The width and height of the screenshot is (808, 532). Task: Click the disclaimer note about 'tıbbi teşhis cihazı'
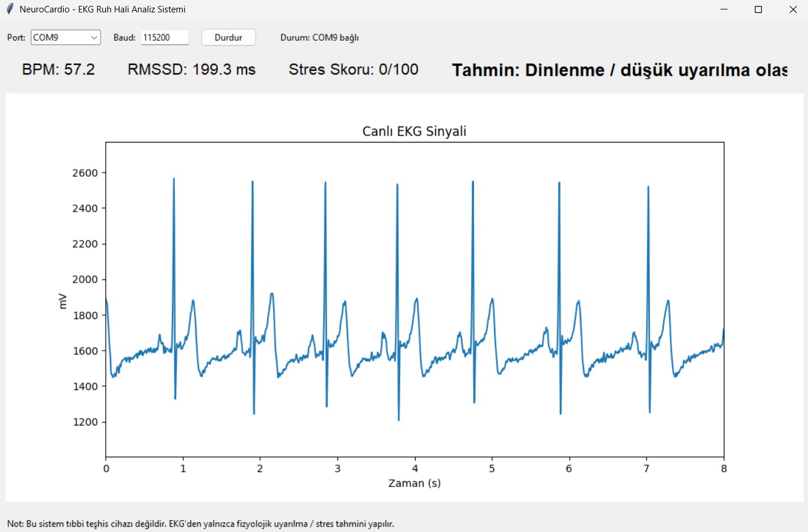click(x=200, y=524)
